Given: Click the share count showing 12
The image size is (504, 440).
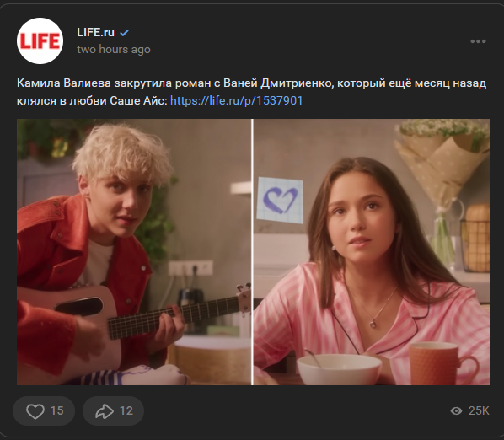Looking at the screenshot, I should tap(126, 410).
